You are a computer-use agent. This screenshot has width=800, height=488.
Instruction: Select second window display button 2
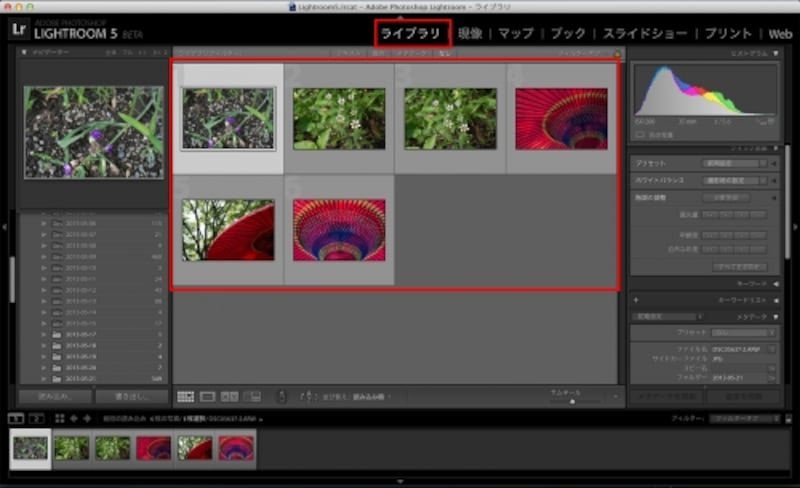point(36,419)
